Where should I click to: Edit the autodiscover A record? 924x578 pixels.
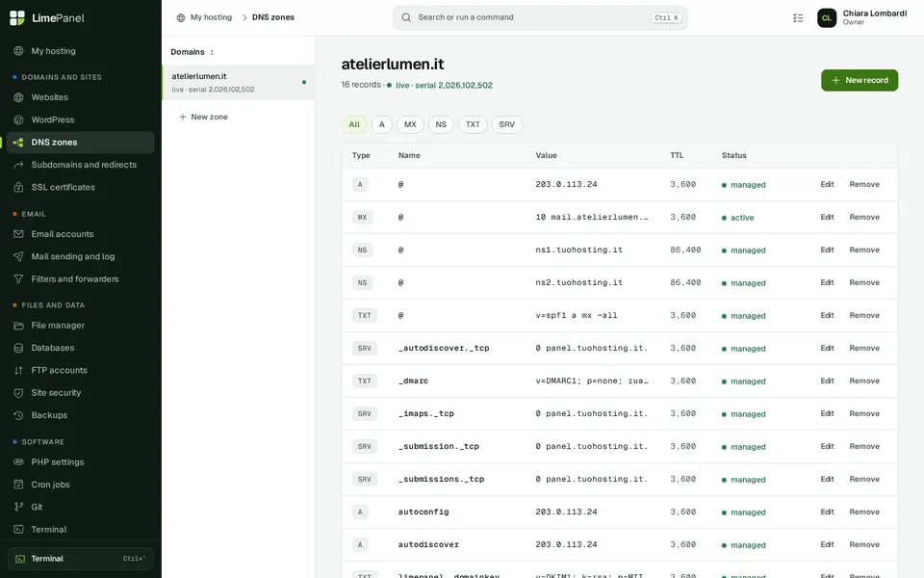(827, 544)
